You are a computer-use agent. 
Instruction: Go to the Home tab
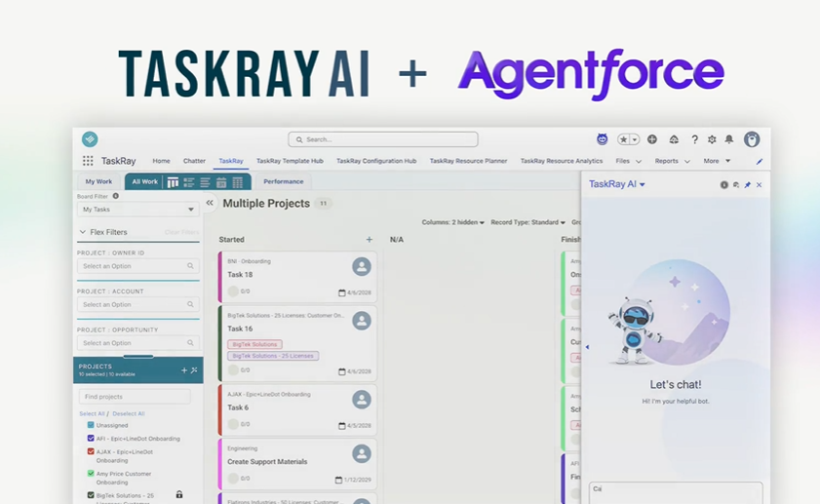pyautogui.click(x=161, y=161)
